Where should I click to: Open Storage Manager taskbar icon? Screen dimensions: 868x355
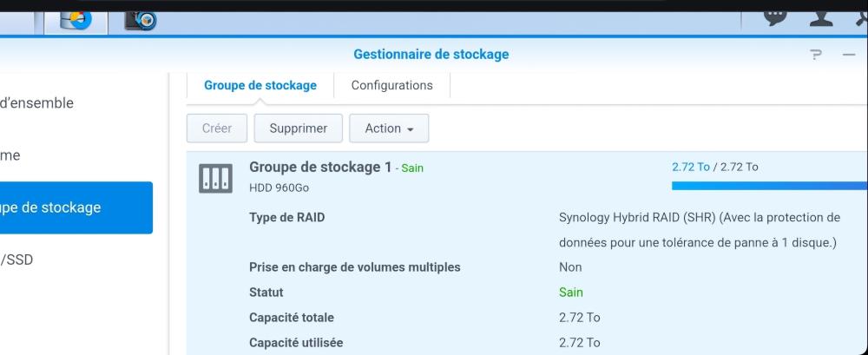coord(78,20)
